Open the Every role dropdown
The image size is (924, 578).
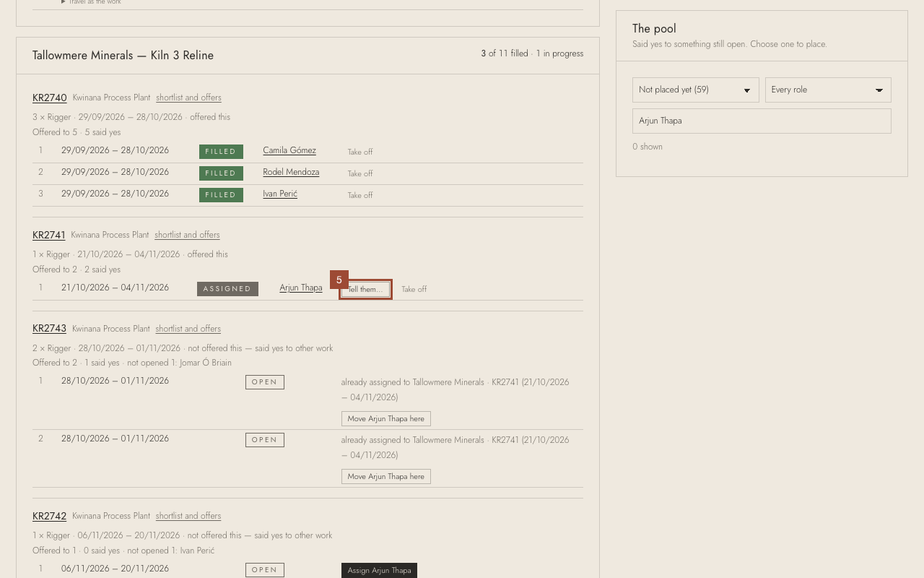828,90
